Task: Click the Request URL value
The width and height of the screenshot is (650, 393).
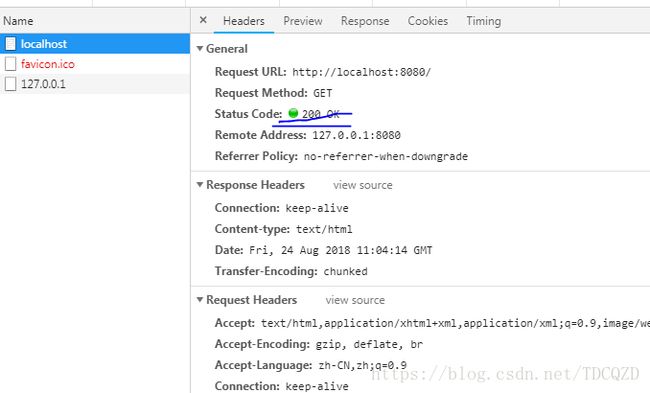Action: click(x=361, y=72)
